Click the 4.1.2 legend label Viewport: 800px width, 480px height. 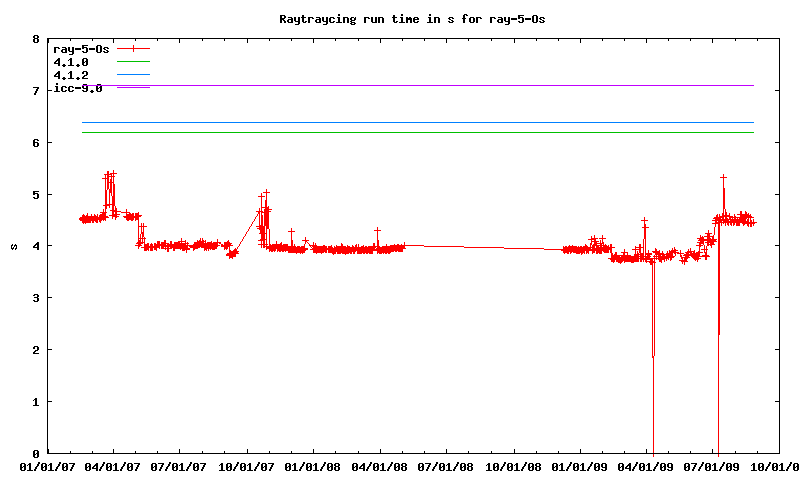pos(71,75)
